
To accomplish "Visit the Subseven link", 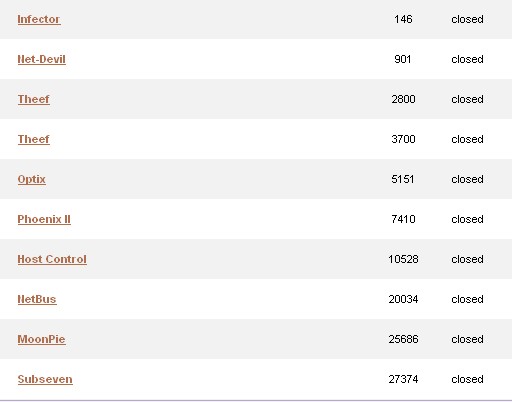I will [x=45, y=379].
